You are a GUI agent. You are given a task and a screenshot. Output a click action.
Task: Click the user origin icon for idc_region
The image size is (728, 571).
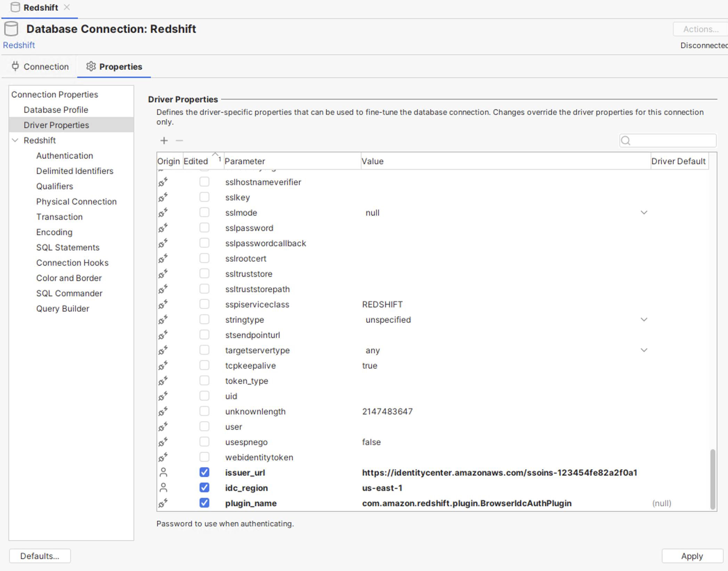click(x=163, y=488)
